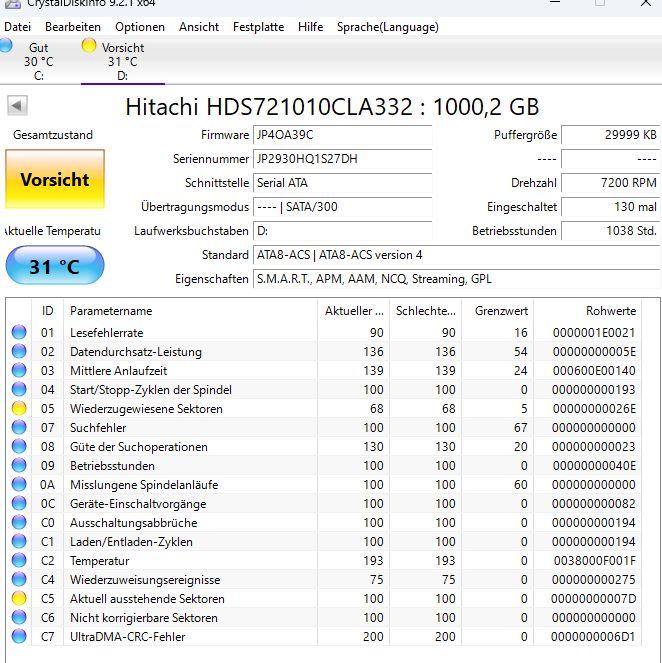
Task: Click status icon for UltraDMA-CRC-Fehler
Action: pyautogui.click(x=19, y=636)
